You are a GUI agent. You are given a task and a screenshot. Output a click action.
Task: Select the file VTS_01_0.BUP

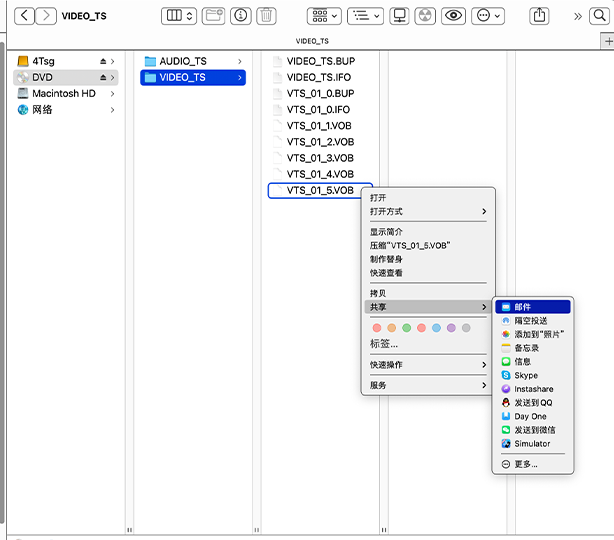321,94
